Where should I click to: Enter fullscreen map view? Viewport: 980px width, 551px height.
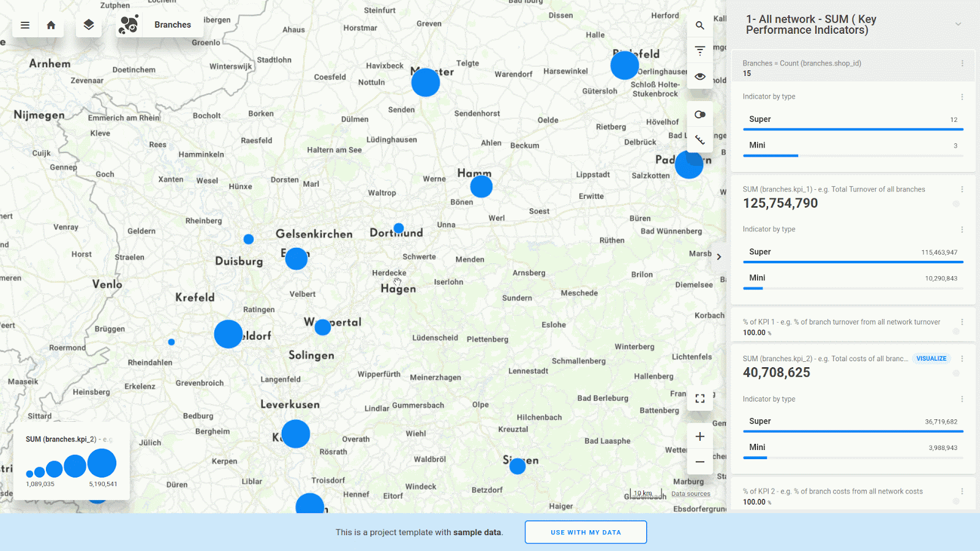click(x=700, y=399)
